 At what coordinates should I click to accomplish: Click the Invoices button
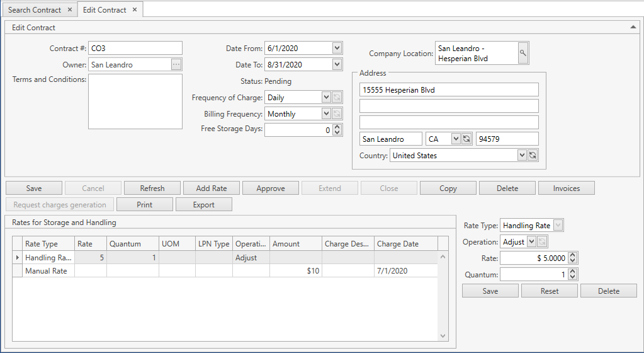567,188
